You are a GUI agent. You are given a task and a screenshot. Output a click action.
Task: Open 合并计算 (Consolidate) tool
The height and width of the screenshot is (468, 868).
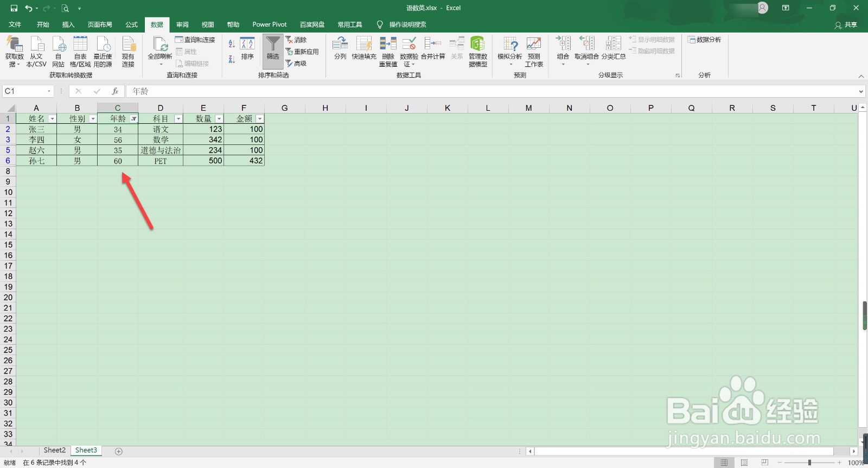[433, 48]
